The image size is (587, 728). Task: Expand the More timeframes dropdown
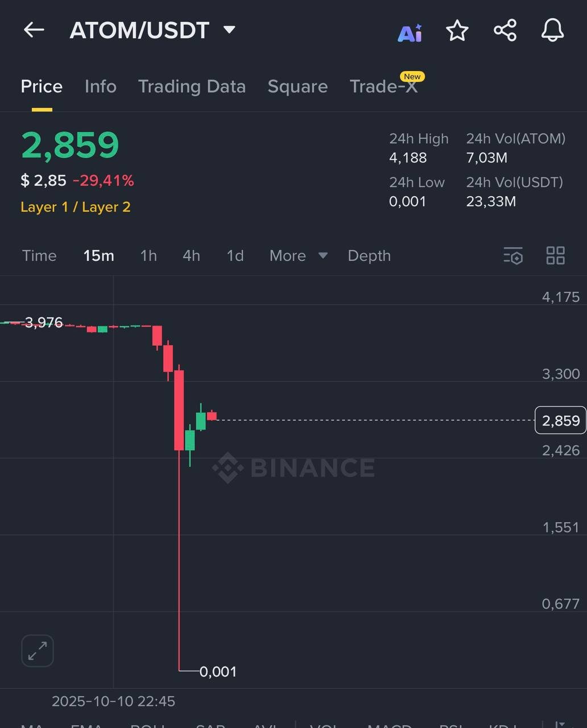click(298, 256)
